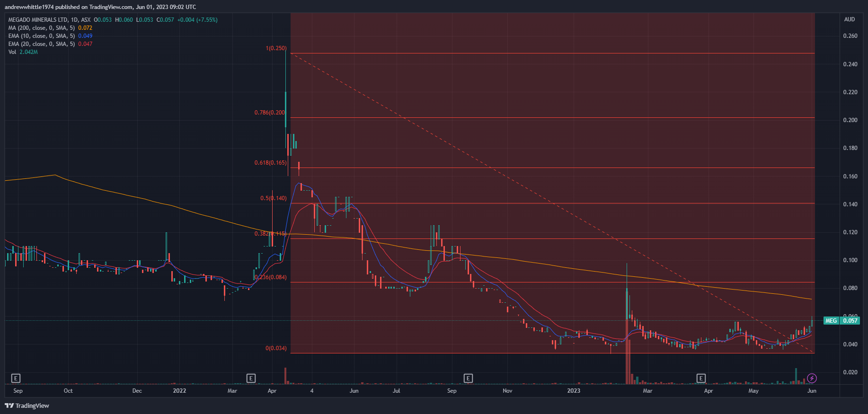Click the 0.180 price axis label
The height and width of the screenshot is (414, 868).
[x=850, y=148]
